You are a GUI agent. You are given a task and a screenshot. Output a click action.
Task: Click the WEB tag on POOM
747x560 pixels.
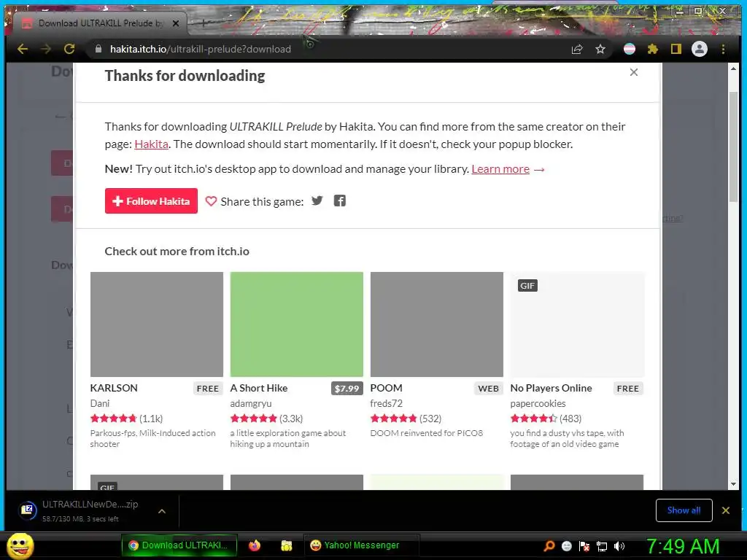click(488, 389)
